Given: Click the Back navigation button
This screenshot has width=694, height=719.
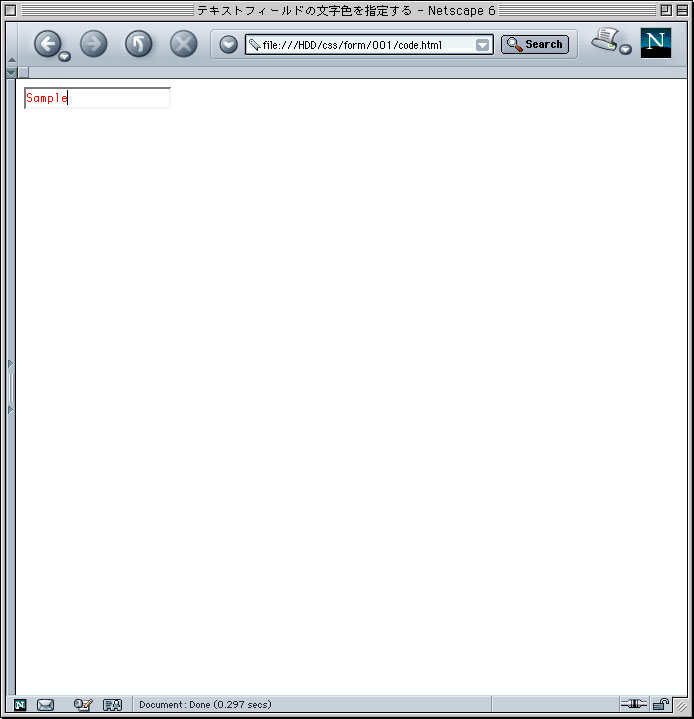Looking at the screenshot, I should click(x=47, y=44).
